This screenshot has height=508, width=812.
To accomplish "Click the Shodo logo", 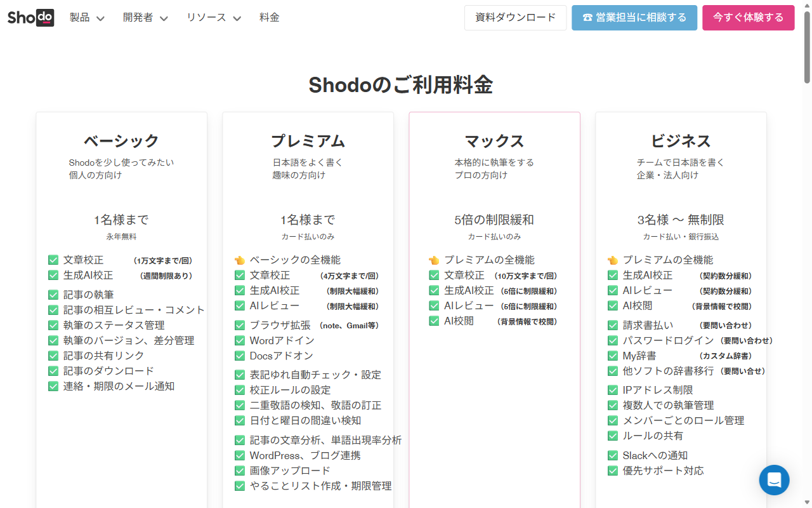I will pyautogui.click(x=30, y=17).
